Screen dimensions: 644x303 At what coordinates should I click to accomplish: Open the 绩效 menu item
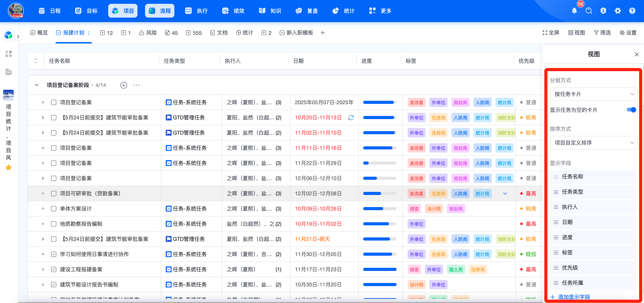coord(233,11)
